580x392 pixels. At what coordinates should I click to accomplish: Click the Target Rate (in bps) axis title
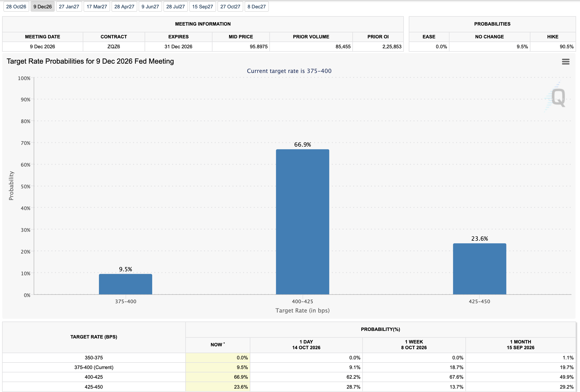[x=303, y=311]
